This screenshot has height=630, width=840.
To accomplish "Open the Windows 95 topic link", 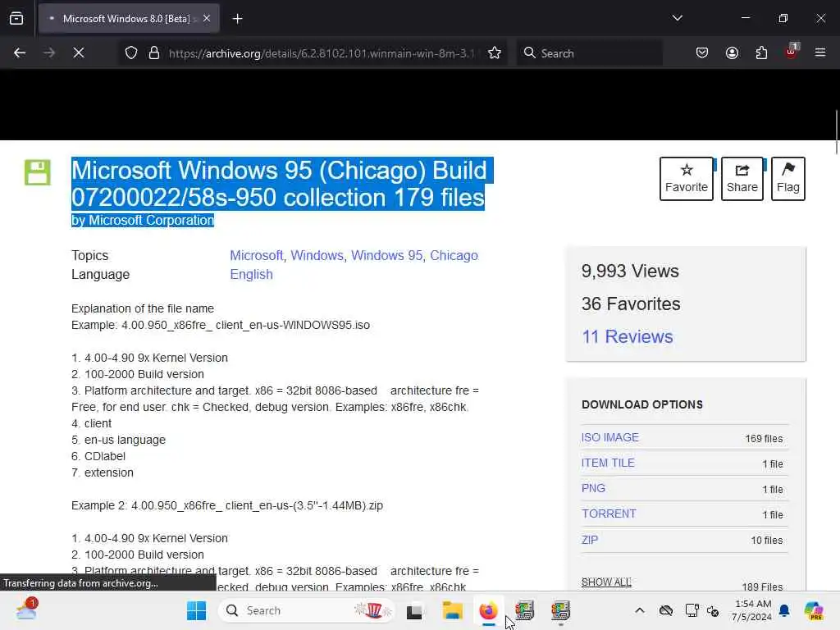I will pos(386,256).
